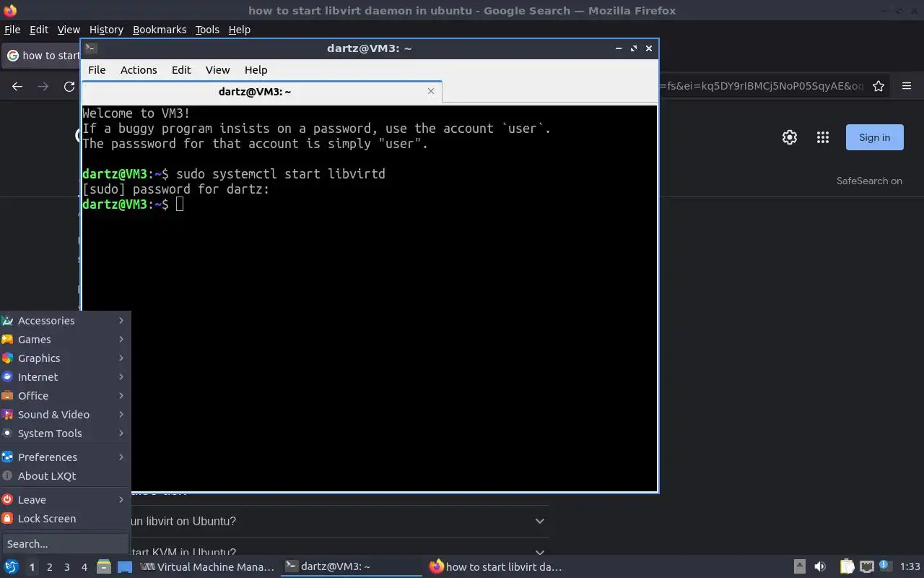Screen dimensions: 924x578
Task: Expand the Preferences submenu arrow
Action: click(121, 457)
